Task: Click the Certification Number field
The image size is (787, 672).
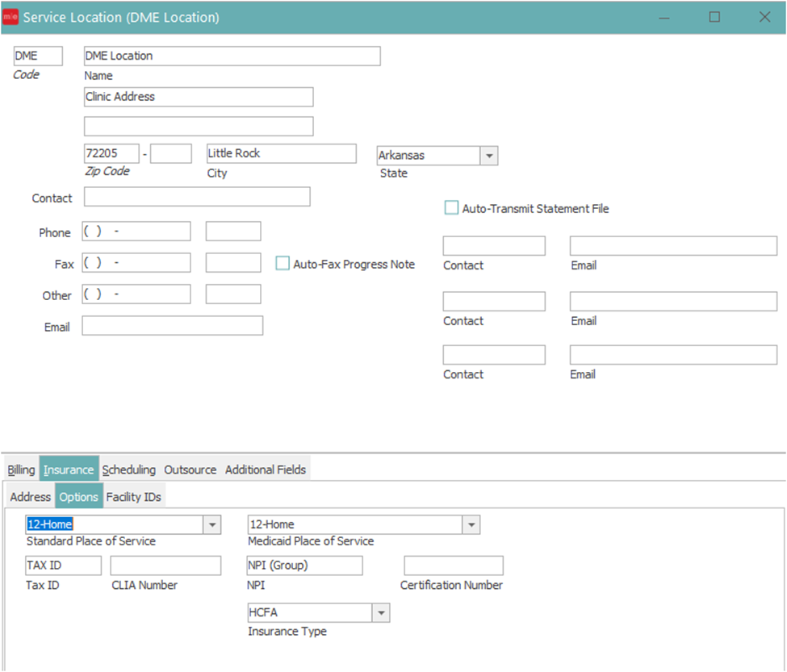Action: [453, 566]
